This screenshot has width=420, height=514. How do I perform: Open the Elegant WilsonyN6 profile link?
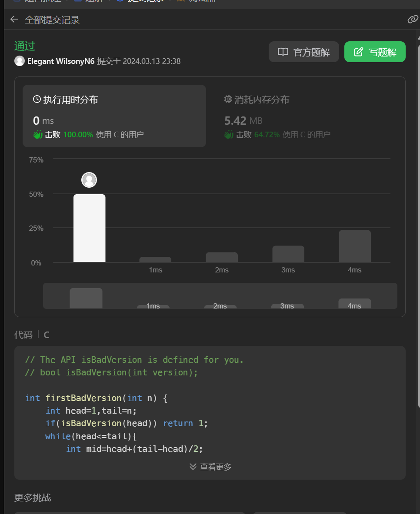[61, 61]
